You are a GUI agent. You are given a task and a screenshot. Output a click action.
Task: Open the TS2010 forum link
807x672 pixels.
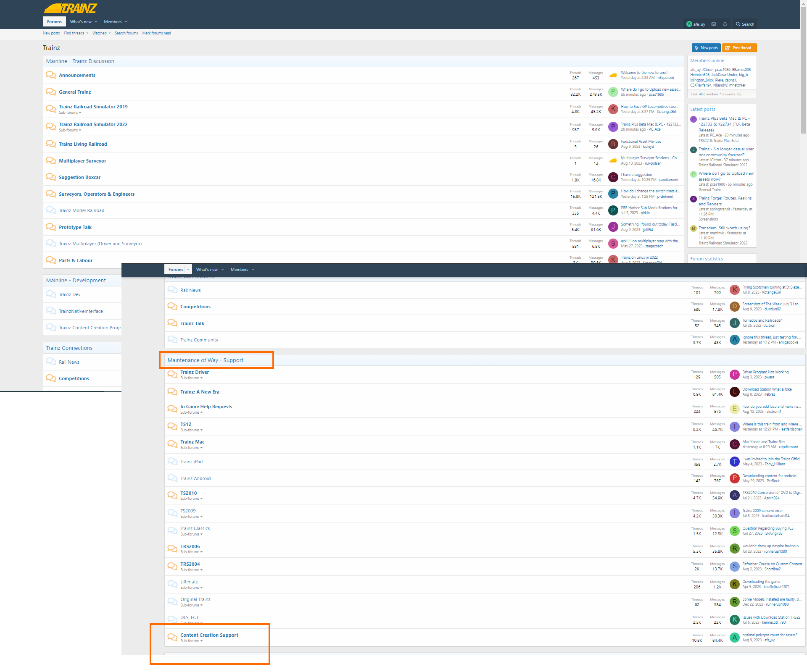[x=188, y=493]
